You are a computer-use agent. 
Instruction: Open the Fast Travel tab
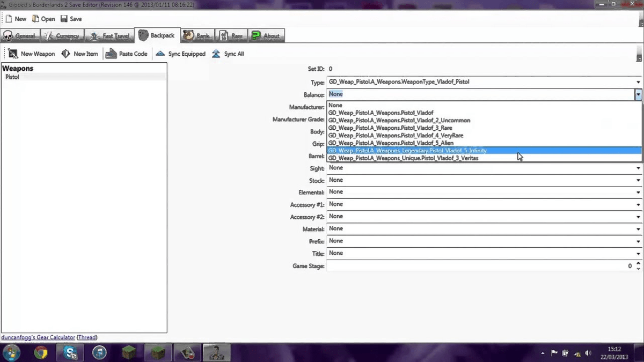coord(109,36)
